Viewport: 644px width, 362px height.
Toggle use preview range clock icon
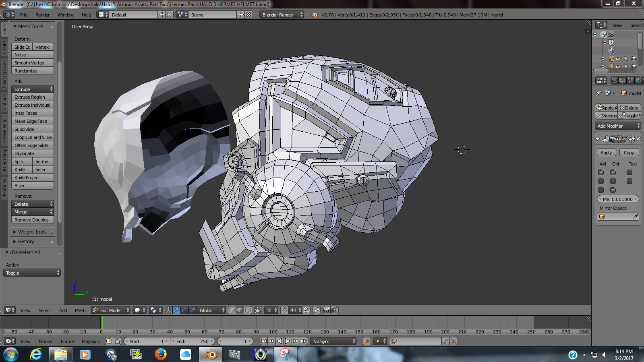[x=109, y=341]
